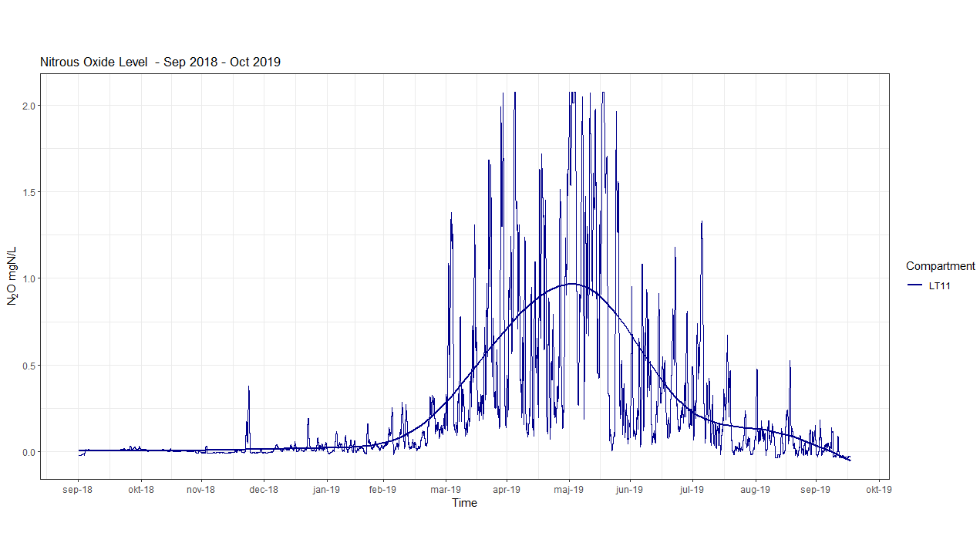Select the Time x-axis label

tap(464, 503)
